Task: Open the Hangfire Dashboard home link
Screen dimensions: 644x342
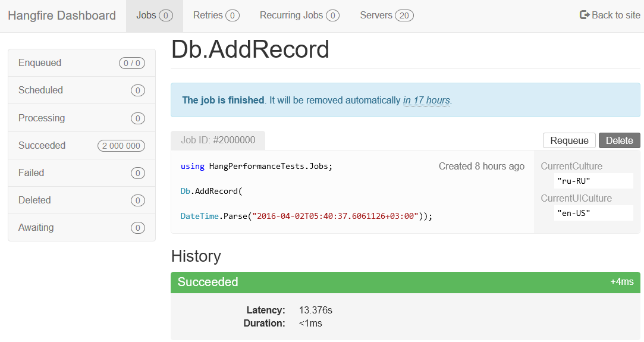Action: (62, 15)
